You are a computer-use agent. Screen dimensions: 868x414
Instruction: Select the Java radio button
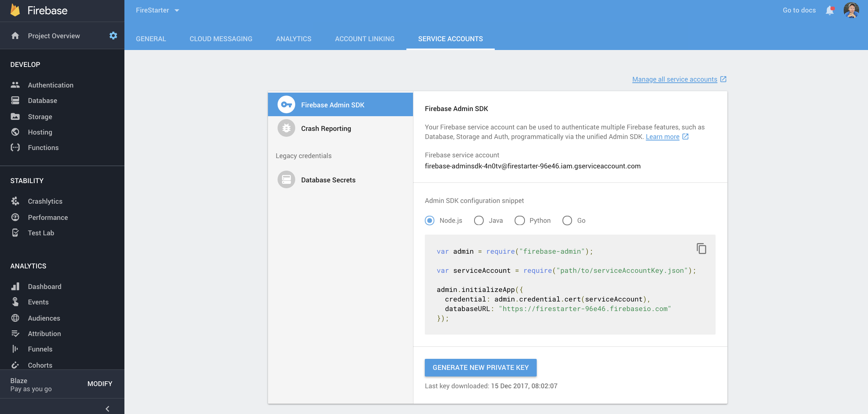tap(478, 221)
